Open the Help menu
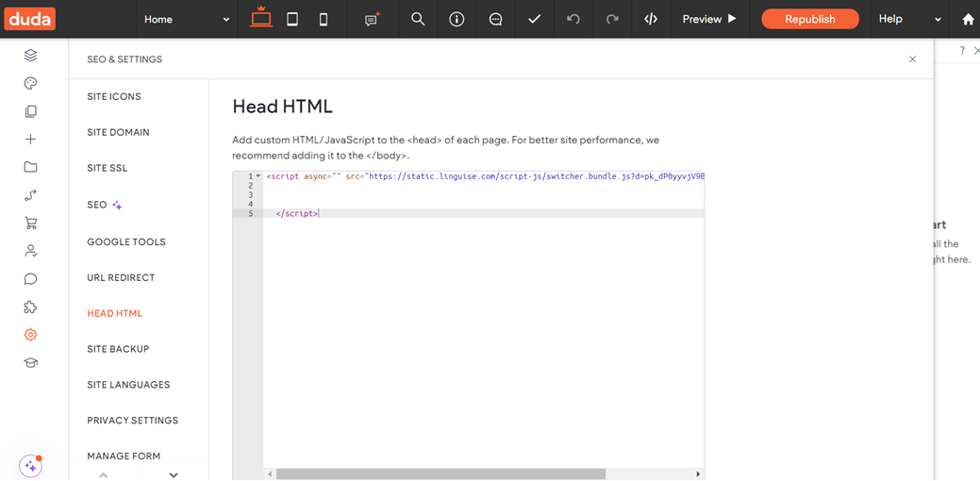 (x=910, y=20)
